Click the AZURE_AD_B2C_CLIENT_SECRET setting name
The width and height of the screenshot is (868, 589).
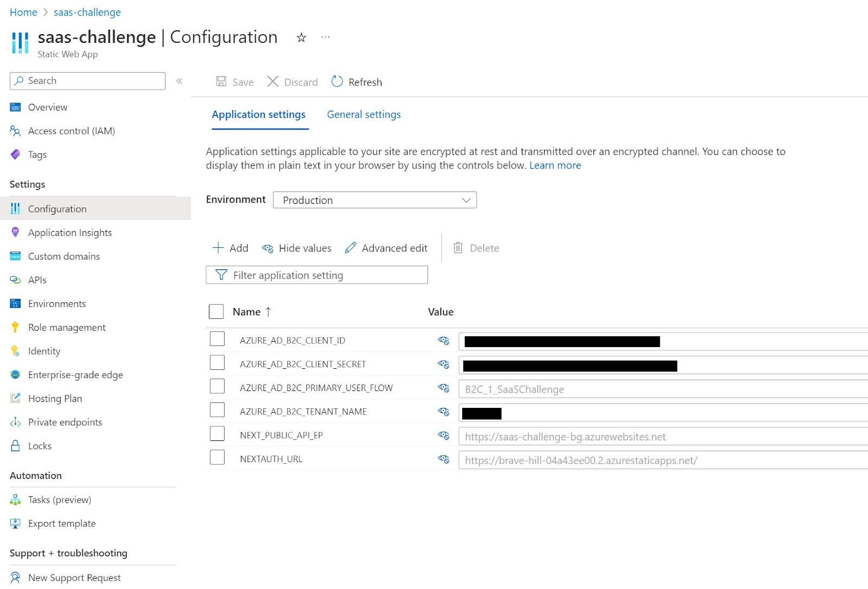pyautogui.click(x=303, y=364)
